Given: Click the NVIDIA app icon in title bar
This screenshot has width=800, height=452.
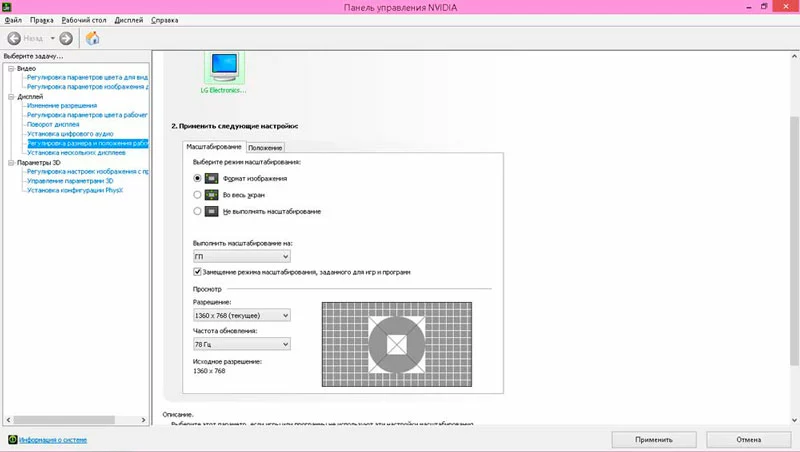Looking at the screenshot, I should [x=6, y=7].
